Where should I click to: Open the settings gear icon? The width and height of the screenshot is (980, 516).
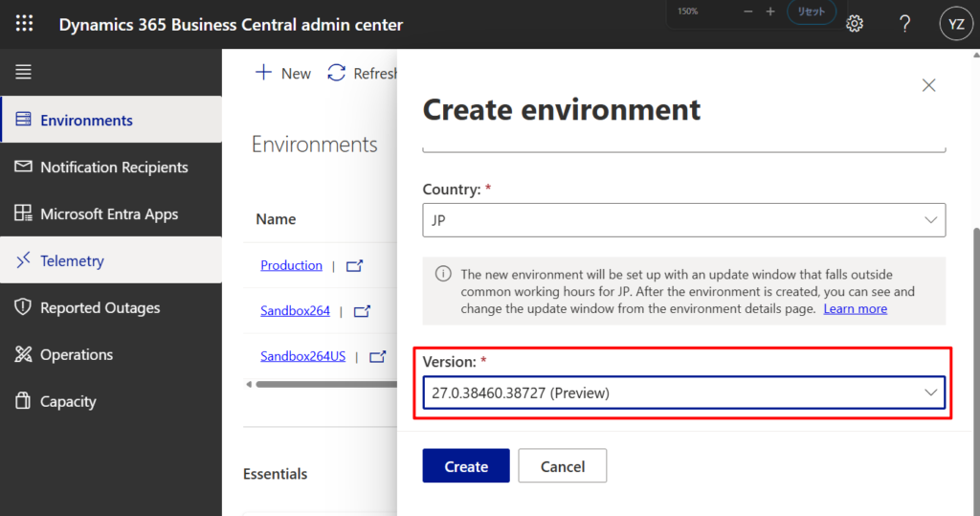coord(855,24)
